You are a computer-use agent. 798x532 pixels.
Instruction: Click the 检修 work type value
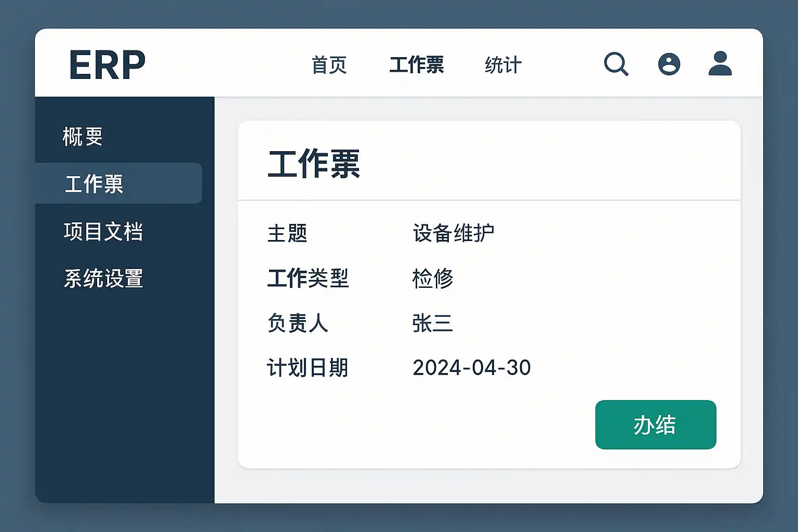pyautogui.click(x=433, y=278)
